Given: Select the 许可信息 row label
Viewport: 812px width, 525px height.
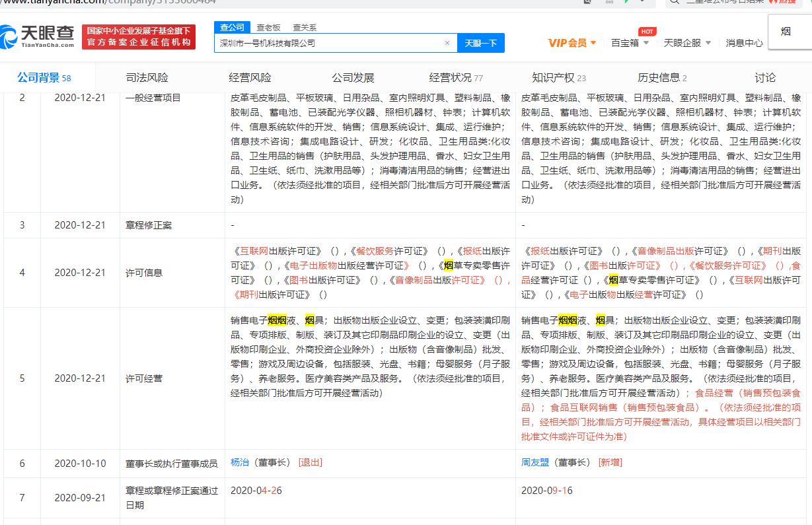Looking at the screenshot, I should [144, 273].
